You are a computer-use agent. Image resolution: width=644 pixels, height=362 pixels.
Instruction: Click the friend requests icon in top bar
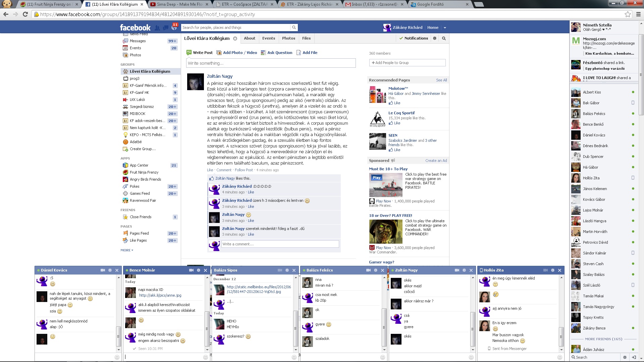click(x=157, y=28)
